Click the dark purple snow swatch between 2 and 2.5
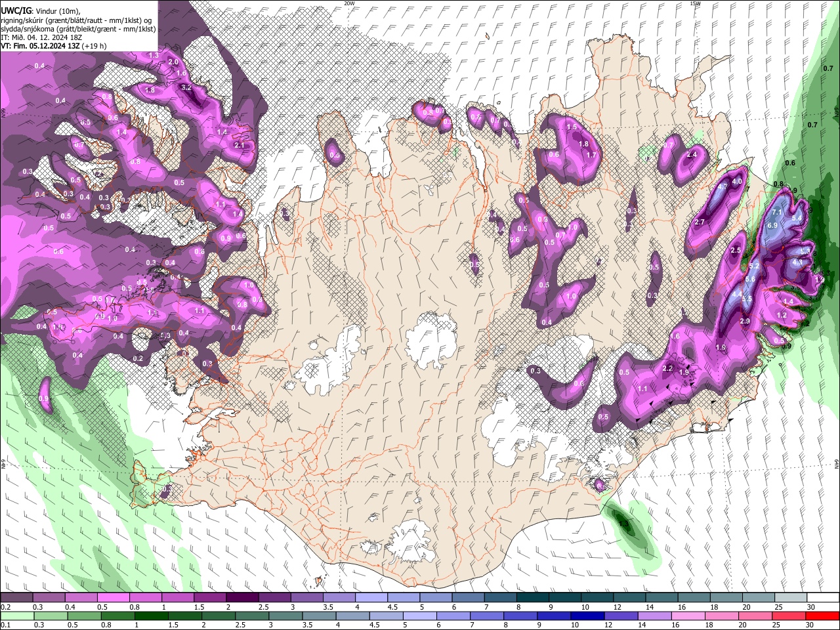 (242, 598)
